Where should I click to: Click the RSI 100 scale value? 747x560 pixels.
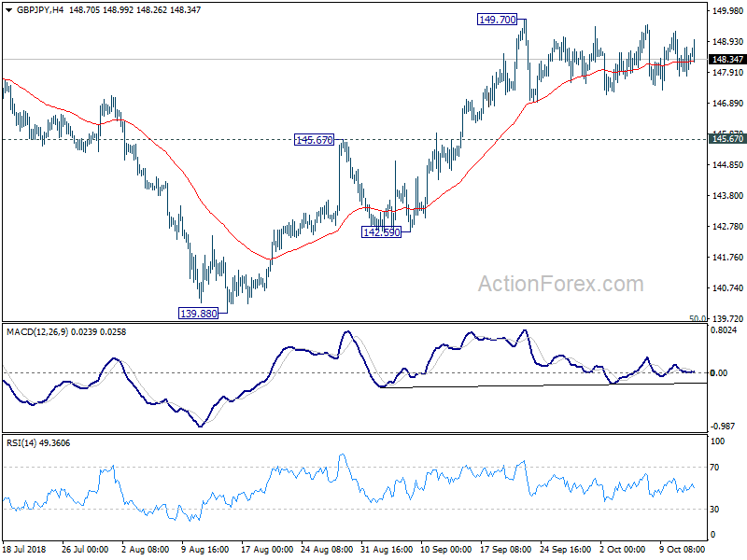click(x=717, y=441)
